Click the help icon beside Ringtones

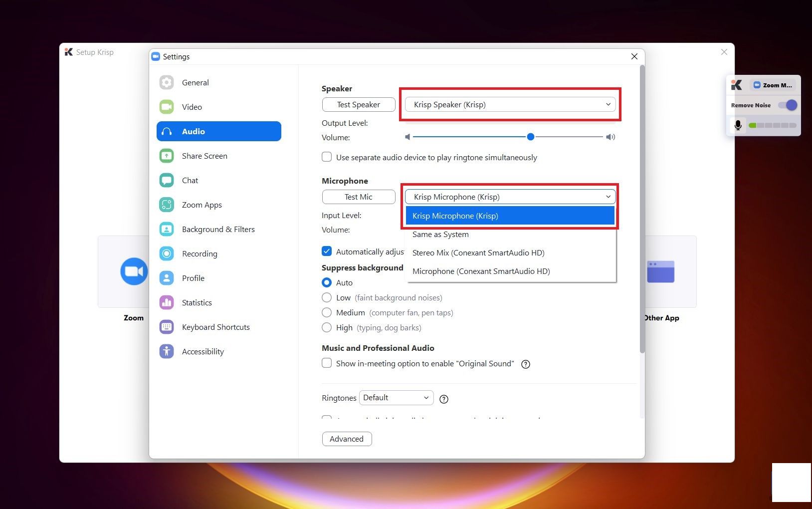click(444, 399)
